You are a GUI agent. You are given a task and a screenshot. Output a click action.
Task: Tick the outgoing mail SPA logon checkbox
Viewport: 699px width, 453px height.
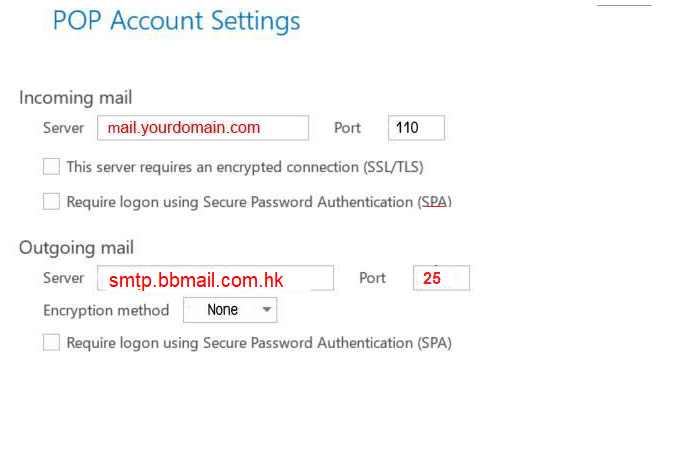point(52,343)
